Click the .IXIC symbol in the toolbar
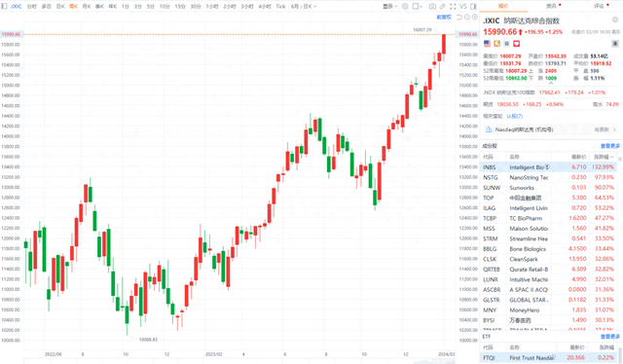Screen dimensions: 623x364 point(16,7)
